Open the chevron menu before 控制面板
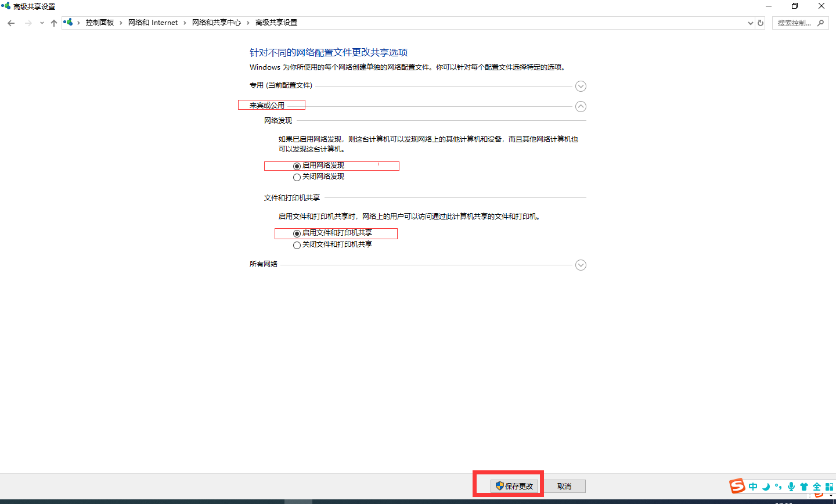 coord(79,23)
